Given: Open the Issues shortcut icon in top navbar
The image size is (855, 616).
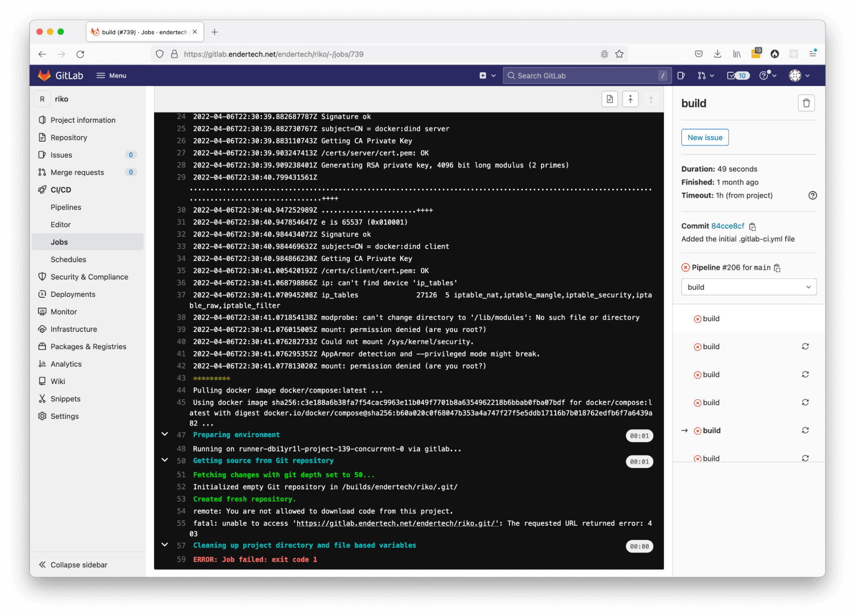Looking at the screenshot, I should click(x=681, y=76).
